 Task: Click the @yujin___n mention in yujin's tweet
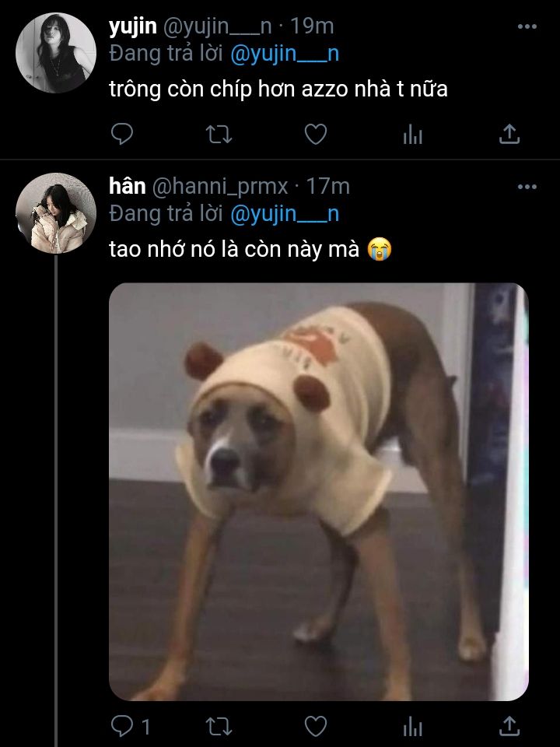pyautogui.click(x=285, y=54)
